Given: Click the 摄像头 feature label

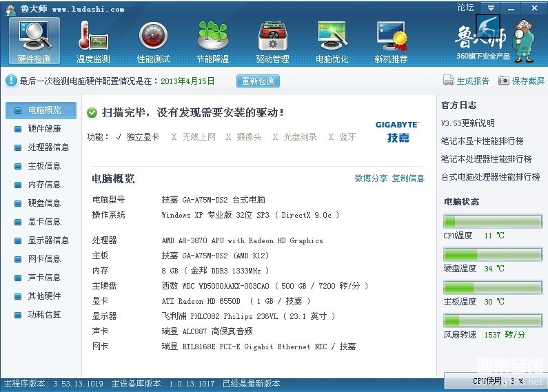Looking at the screenshot, I should (x=249, y=137).
